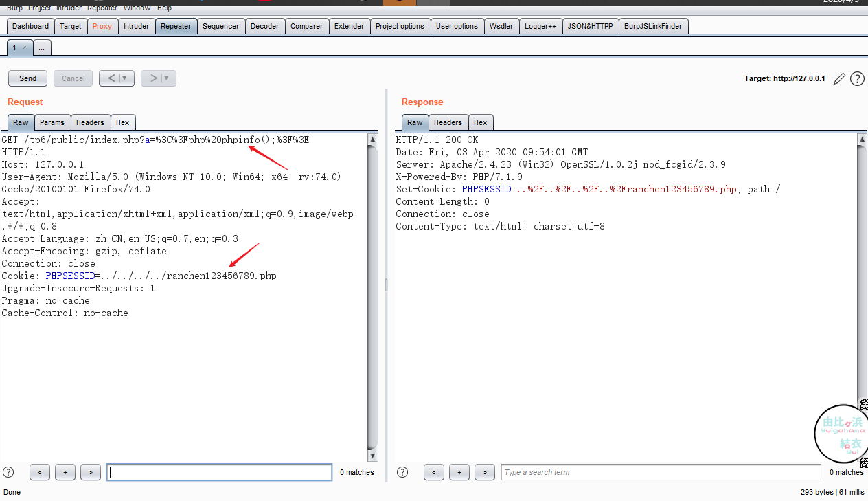Open the User options tab
Image resolution: width=868 pixels, height=501 pixels.
click(x=457, y=26)
